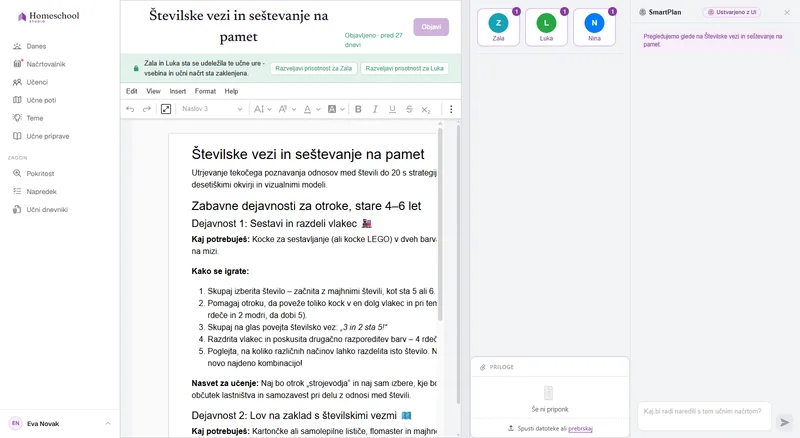Click the line height icon
Screen dimensions: 800x438
click(x=259, y=109)
